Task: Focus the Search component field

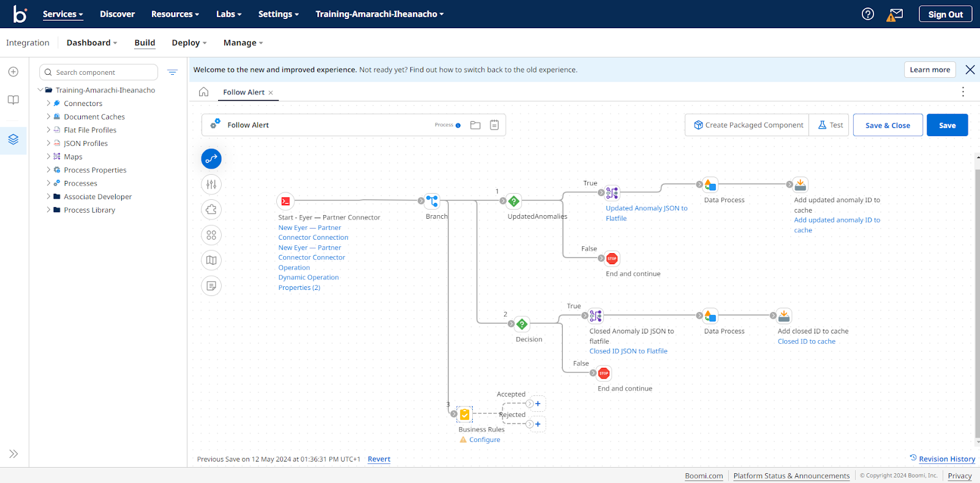Action: pyautogui.click(x=99, y=72)
